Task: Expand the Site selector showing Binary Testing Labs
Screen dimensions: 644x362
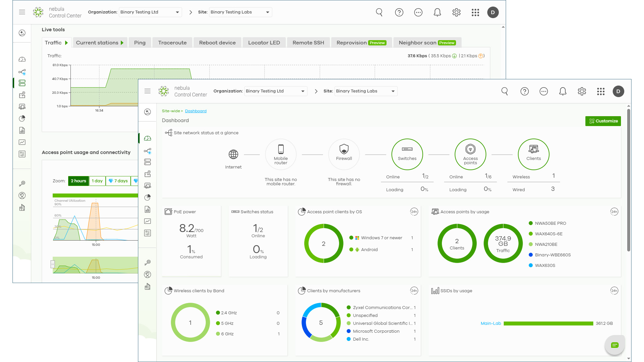Action: (365, 91)
